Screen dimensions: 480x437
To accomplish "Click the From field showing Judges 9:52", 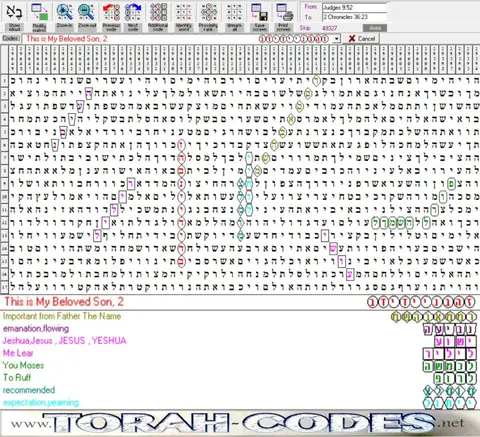I will point(354,7).
